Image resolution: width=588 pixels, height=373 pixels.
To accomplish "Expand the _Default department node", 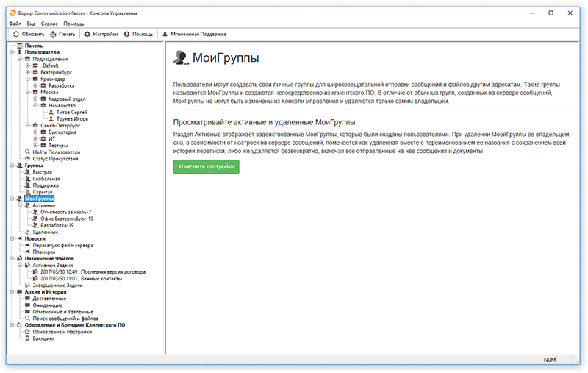I will pyautogui.click(x=28, y=65).
